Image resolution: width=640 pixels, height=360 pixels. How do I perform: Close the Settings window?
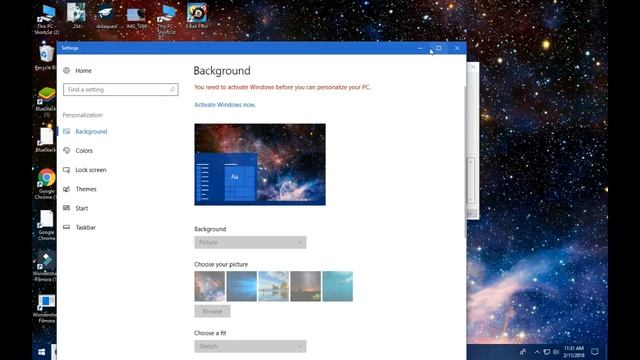click(457, 48)
